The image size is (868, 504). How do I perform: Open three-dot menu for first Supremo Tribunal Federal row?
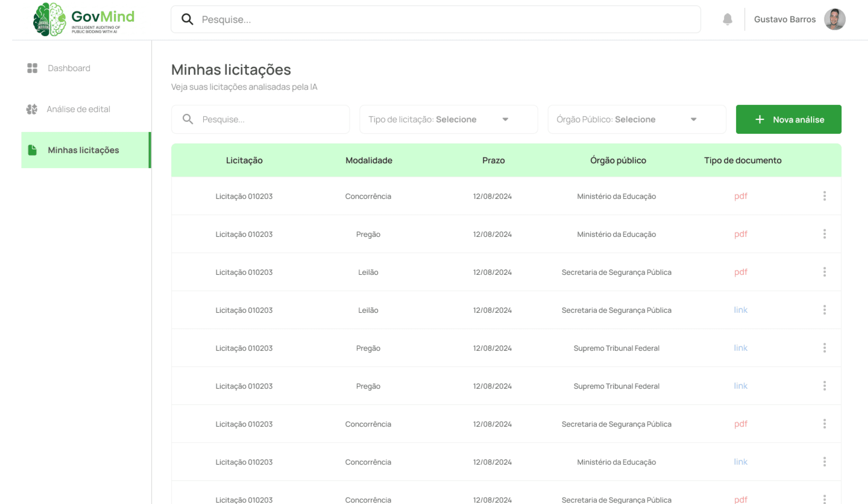tap(824, 348)
